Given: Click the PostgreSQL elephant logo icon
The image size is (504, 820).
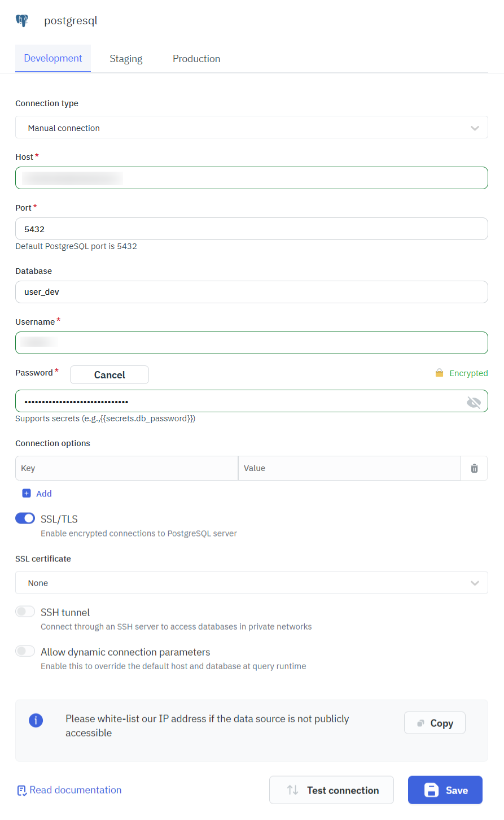Looking at the screenshot, I should 22,21.
